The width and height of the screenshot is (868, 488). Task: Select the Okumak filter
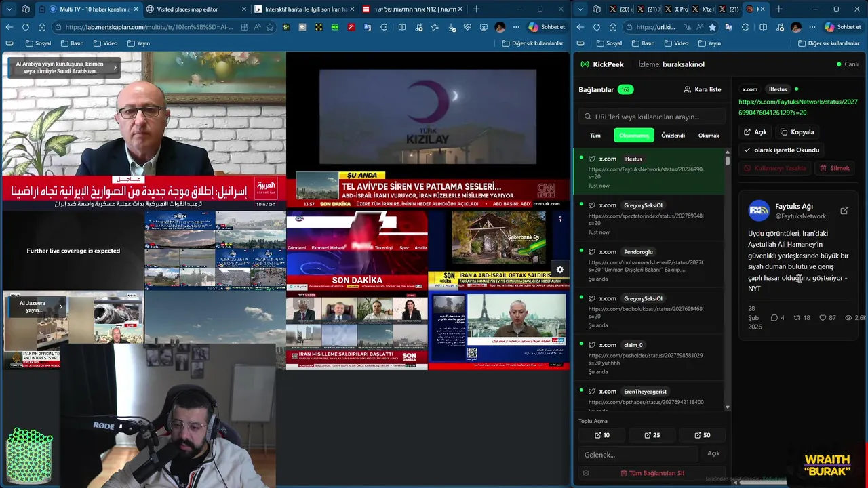coord(709,136)
